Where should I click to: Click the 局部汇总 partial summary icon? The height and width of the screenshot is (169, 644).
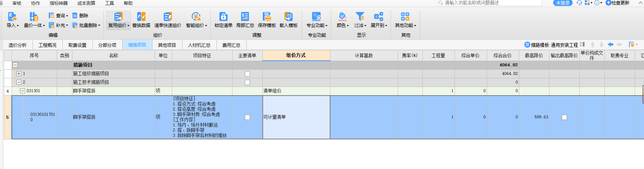pos(245,16)
